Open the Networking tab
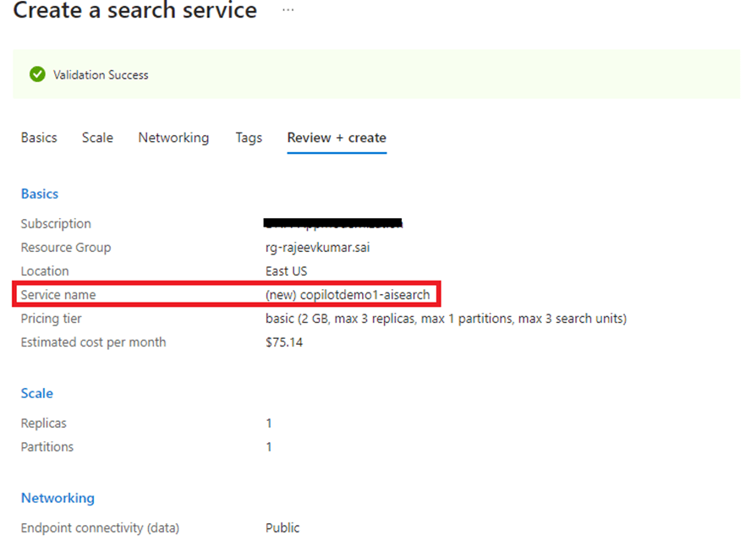The height and width of the screenshot is (552, 756). click(173, 138)
